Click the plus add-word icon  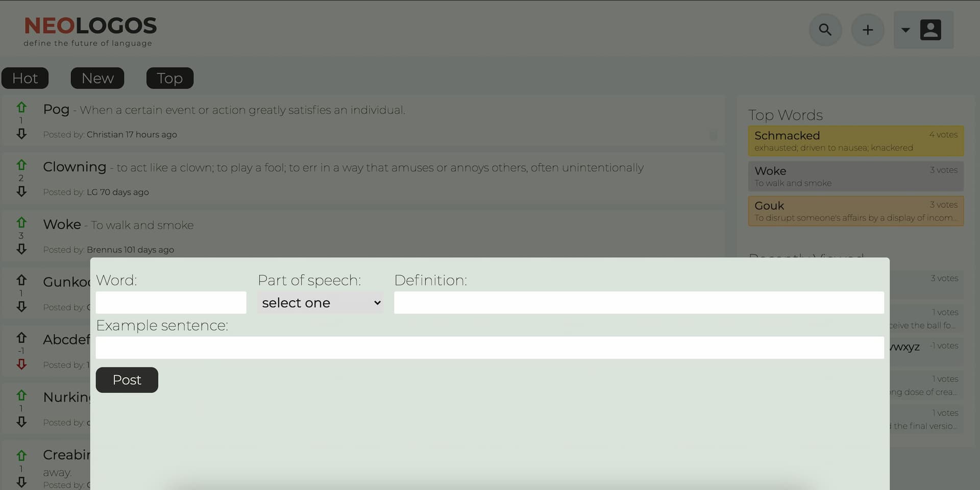(x=867, y=30)
